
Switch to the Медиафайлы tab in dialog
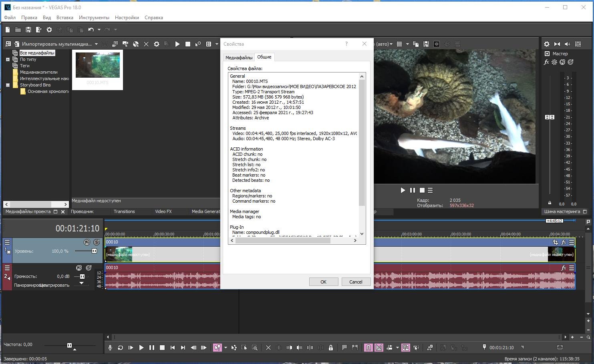[x=239, y=58]
